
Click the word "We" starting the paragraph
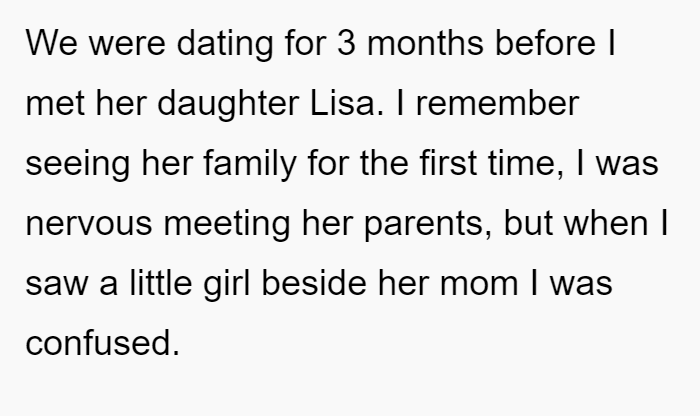coord(51,43)
